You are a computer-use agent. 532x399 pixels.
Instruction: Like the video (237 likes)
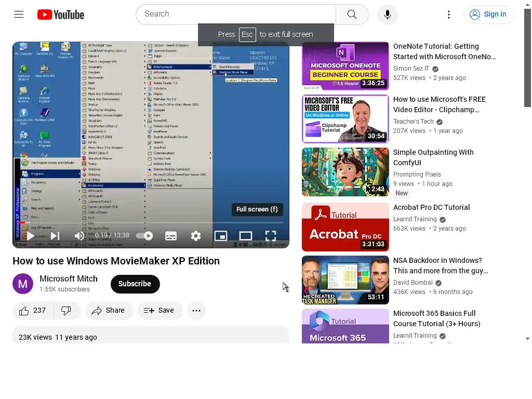[33, 311]
